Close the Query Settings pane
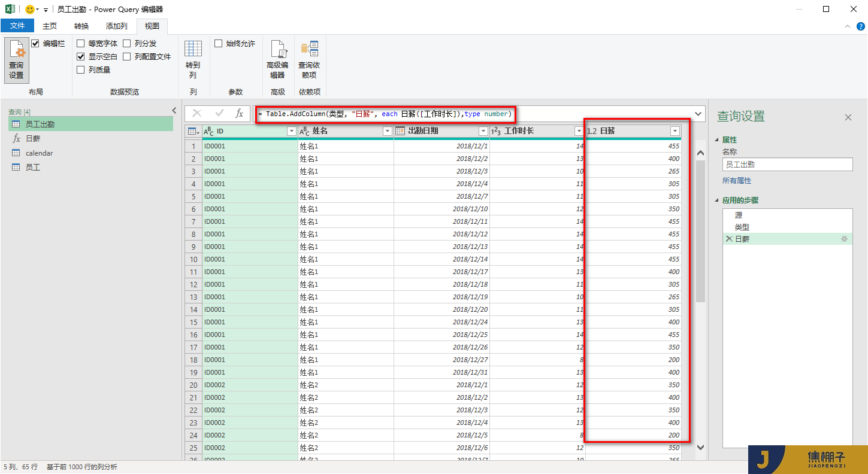This screenshot has width=868, height=474. pos(848,117)
